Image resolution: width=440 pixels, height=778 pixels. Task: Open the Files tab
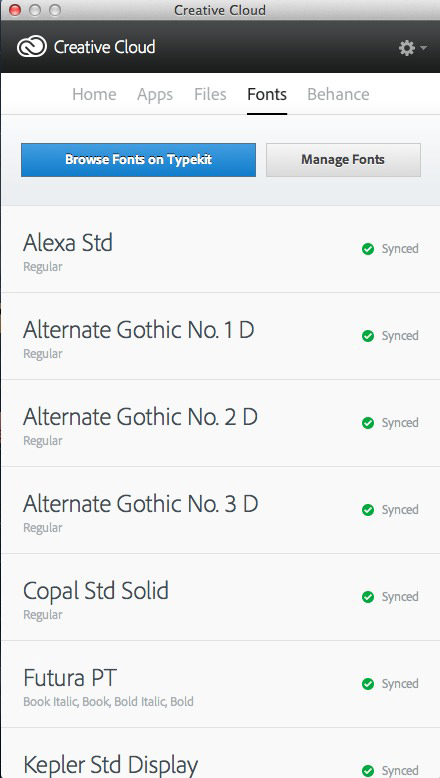pyautogui.click(x=210, y=94)
